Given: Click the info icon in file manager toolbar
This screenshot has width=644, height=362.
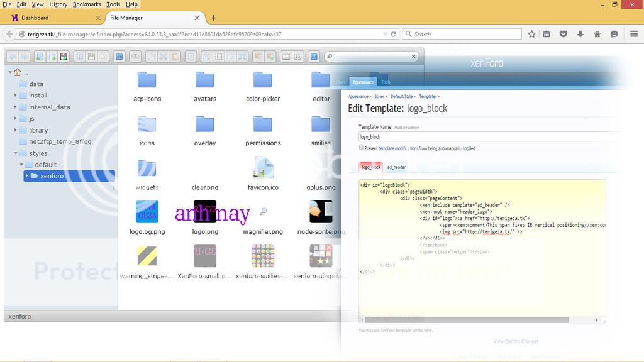Looking at the screenshot, I should coord(119,57).
